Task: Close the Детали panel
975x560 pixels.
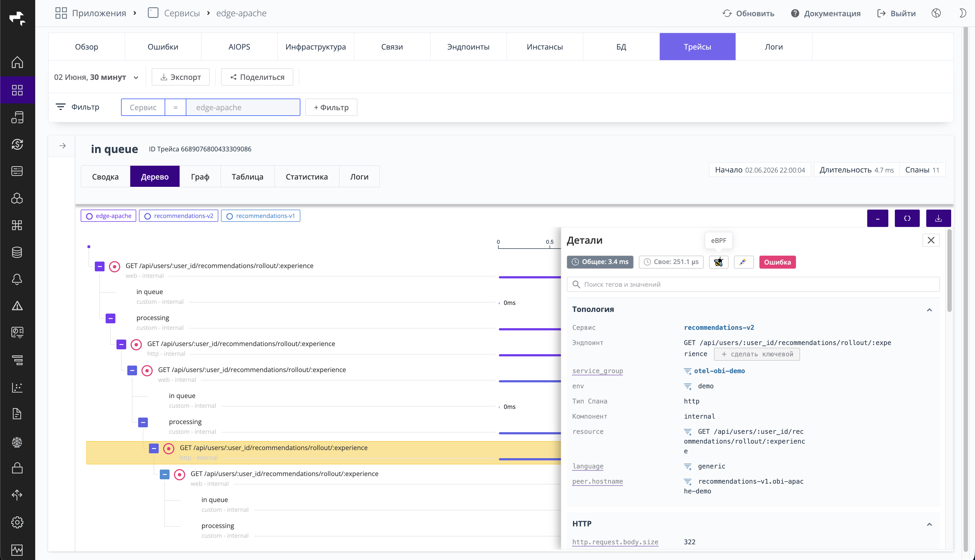Action: [931, 240]
